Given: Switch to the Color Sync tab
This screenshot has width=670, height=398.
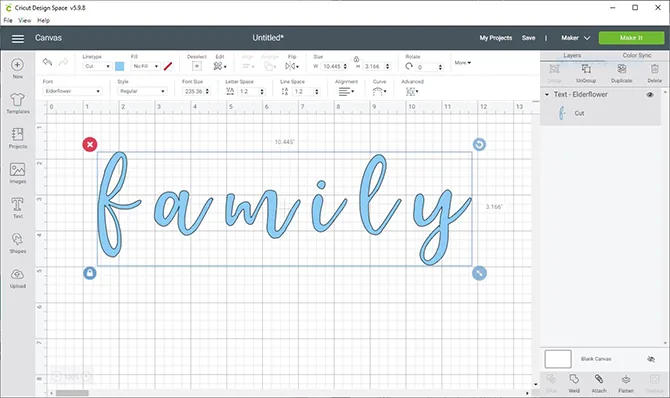Looking at the screenshot, I should [x=637, y=55].
